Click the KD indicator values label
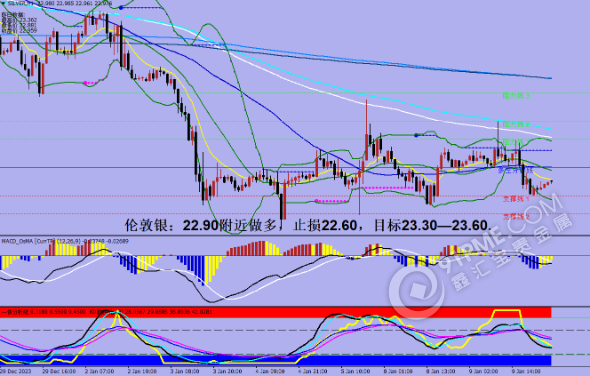This screenshot has width=590, height=376. point(151,312)
